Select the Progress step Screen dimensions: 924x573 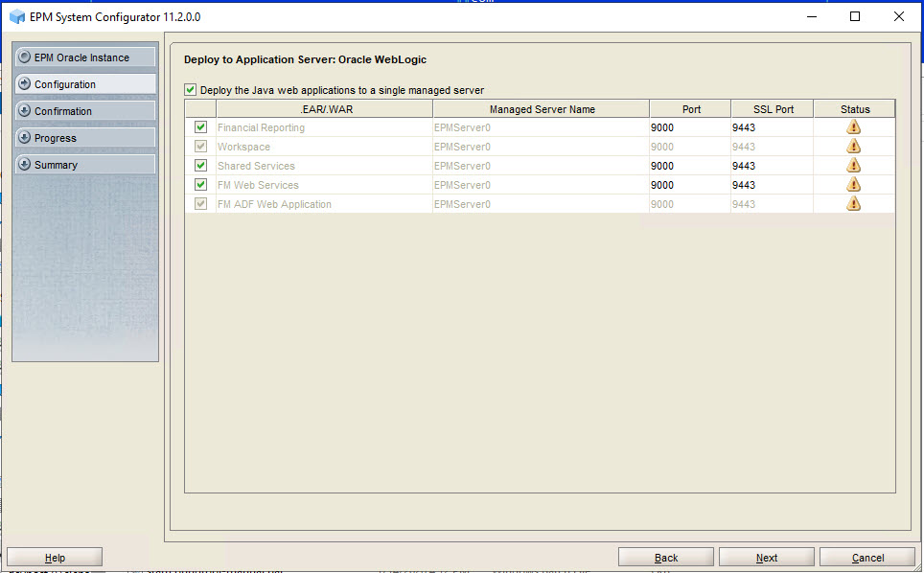pyautogui.click(x=85, y=137)
